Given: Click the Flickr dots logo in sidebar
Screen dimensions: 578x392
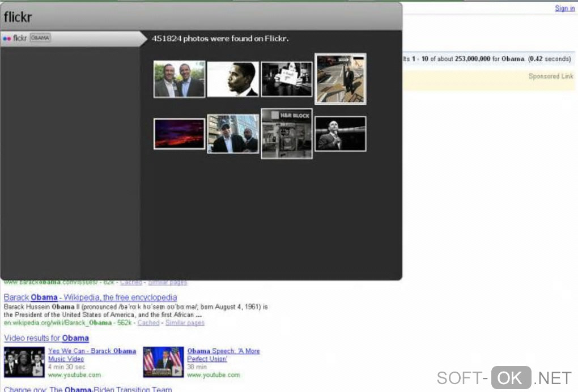Looking at the screenshot, I should click(x=7, y=39).
